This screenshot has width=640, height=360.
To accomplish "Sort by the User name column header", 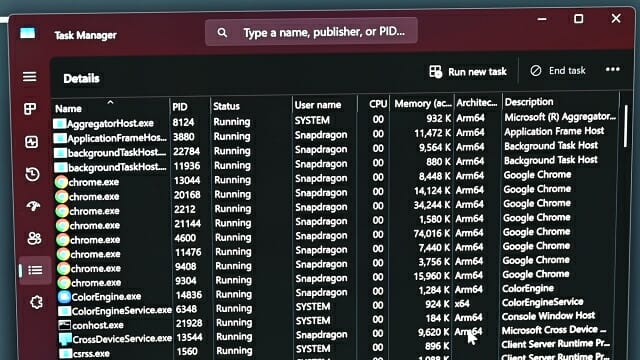I will (x=318, y=105).
